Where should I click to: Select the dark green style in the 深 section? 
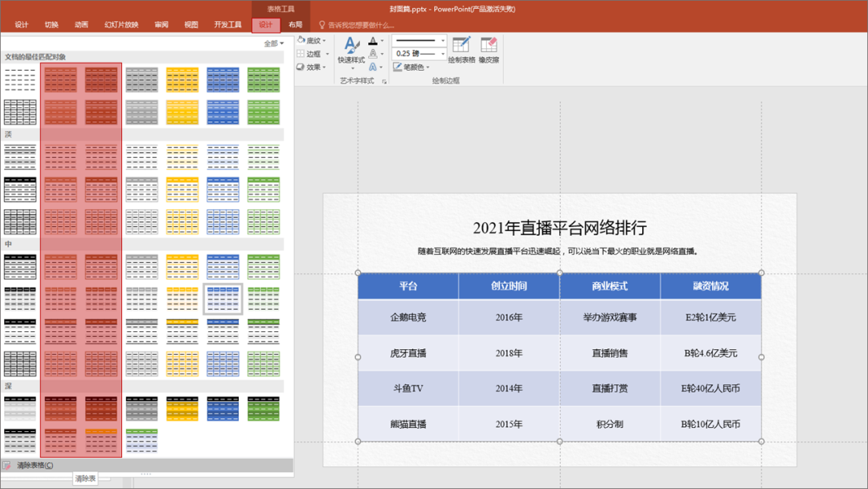coord(264,409)
